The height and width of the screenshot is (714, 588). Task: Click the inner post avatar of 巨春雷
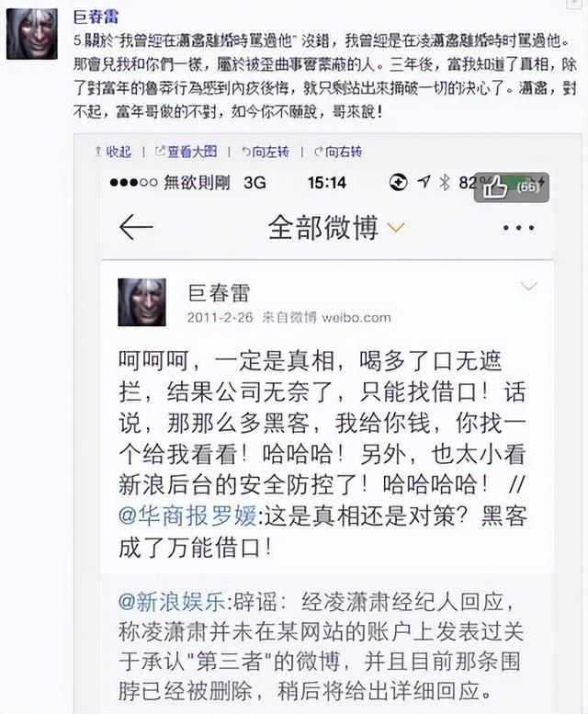pos(142,302)
